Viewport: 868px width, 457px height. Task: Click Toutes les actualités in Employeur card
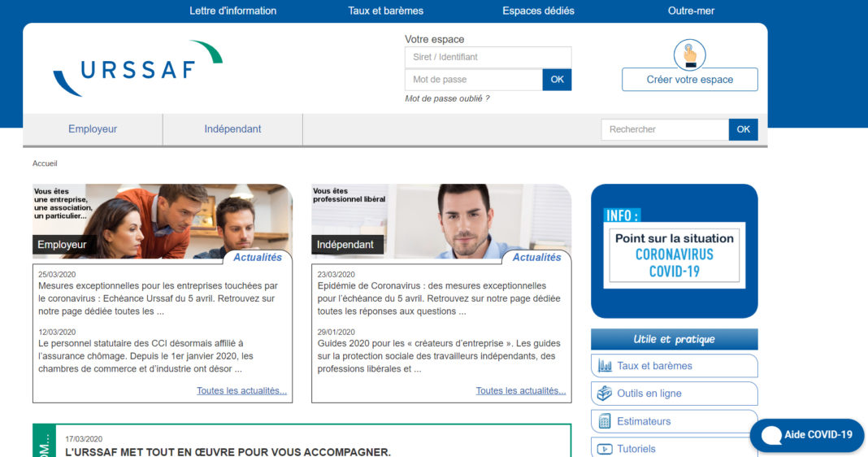[242, 390]
